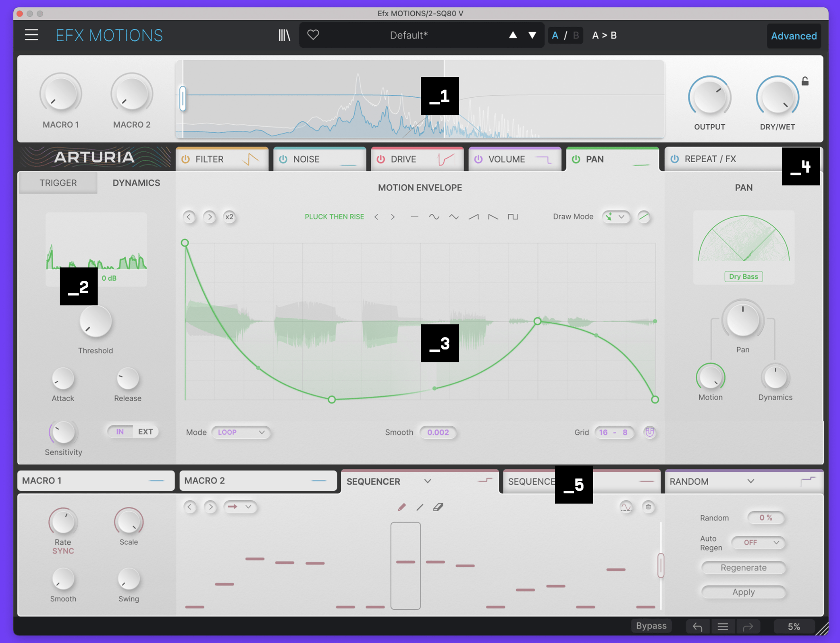Favorite the preset with heart icon
The image size is (840, 643).
(313, 35)
